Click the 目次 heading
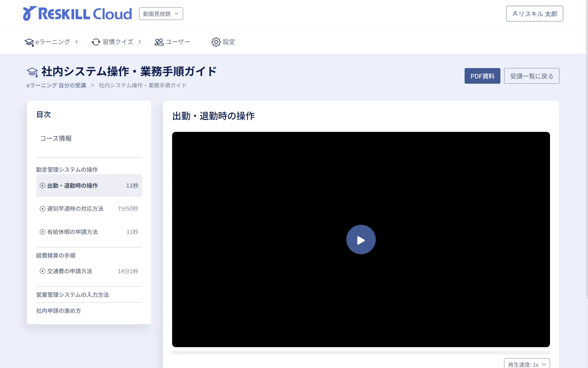Screen dimensions: 588x368 pyautogui.click(x=43, y=115)
